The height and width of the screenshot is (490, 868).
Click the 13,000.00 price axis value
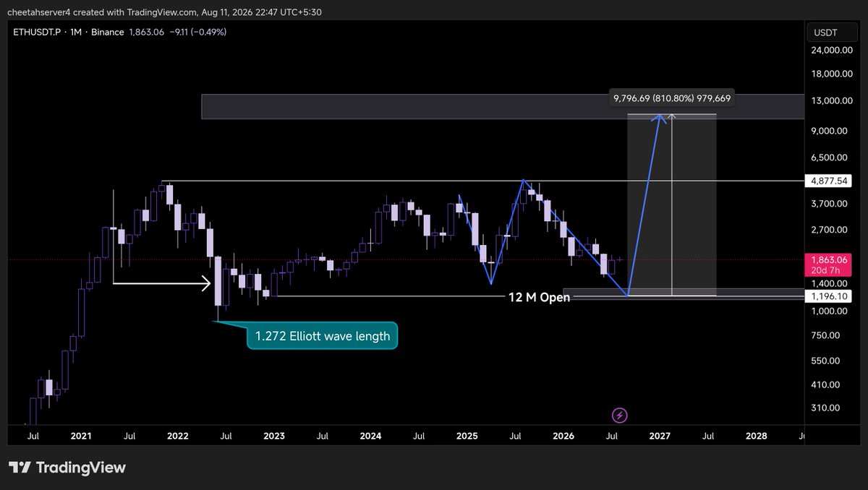(x=832, y=100)
